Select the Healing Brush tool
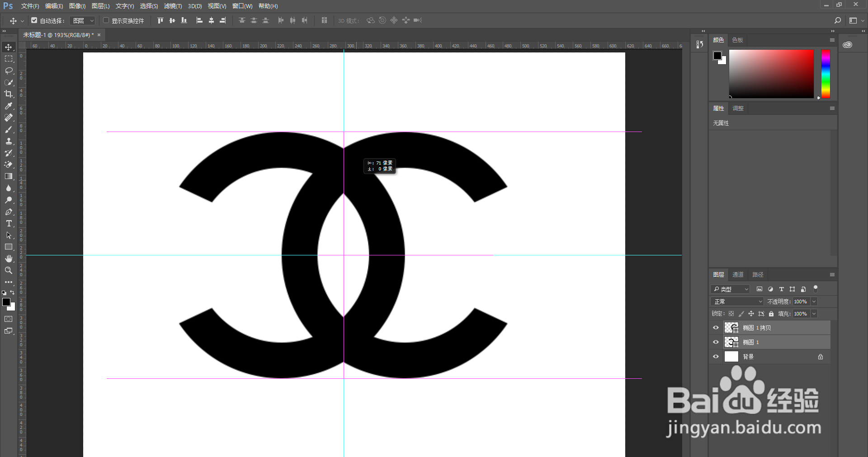 click(9, 118)
